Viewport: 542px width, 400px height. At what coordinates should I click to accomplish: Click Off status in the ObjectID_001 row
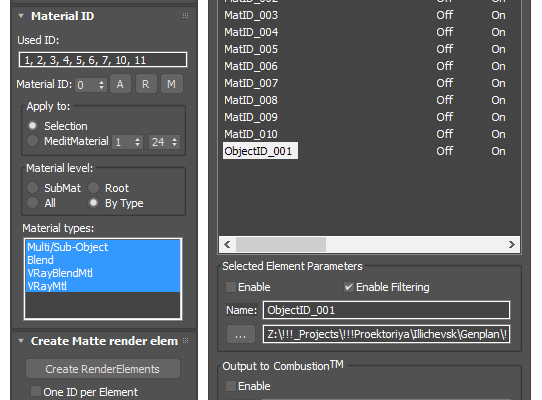pyautogui.click(x=445, y=151)
